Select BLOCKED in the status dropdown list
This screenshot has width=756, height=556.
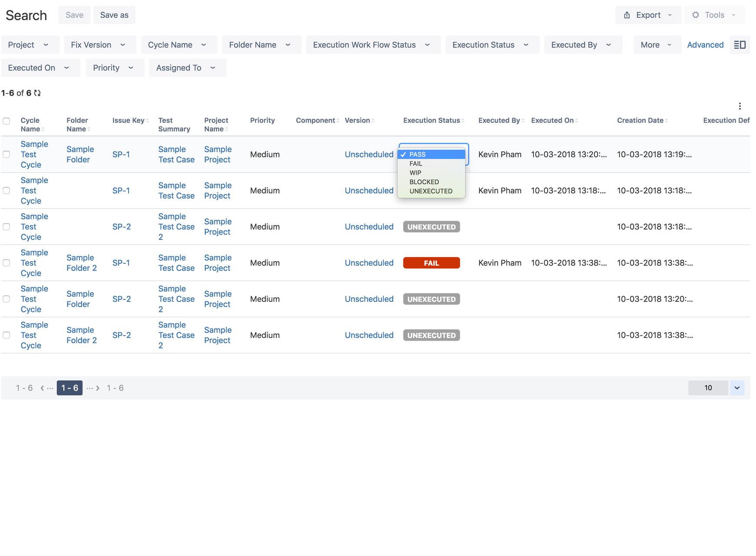point(432,182)
